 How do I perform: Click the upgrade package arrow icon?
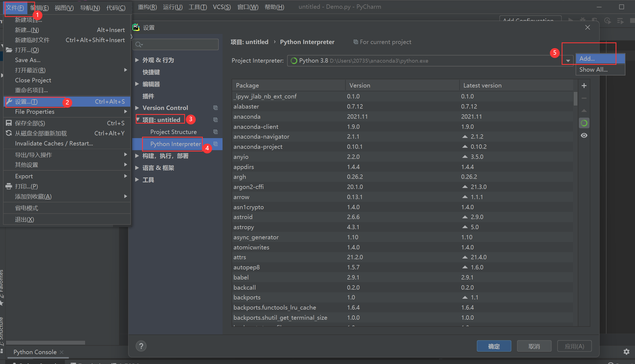coord(584,110)
